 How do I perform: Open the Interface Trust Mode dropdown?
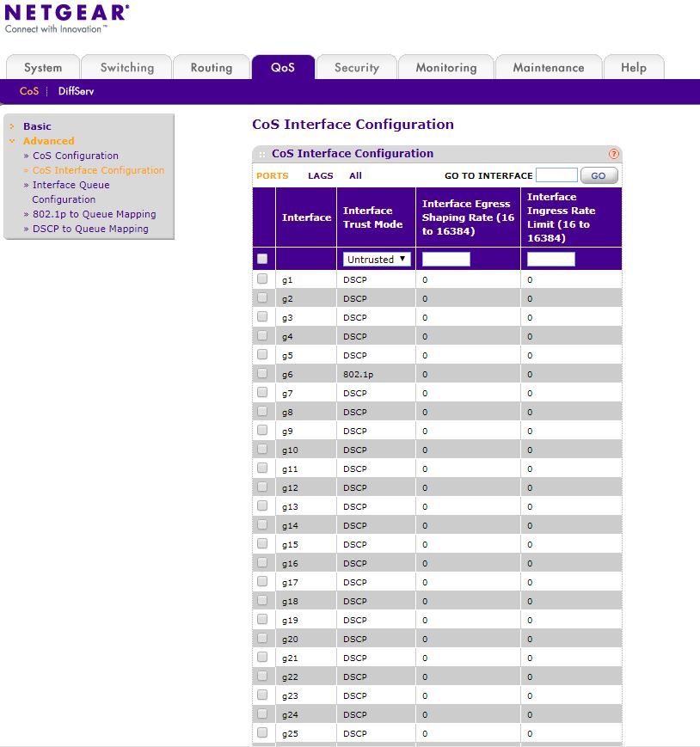point(377,259)
